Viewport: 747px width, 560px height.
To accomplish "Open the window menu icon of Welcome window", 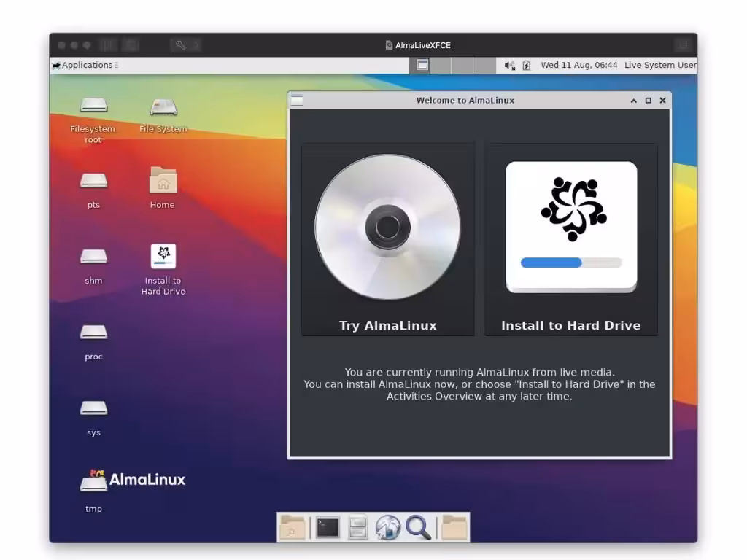I will [x=298, y=101].
